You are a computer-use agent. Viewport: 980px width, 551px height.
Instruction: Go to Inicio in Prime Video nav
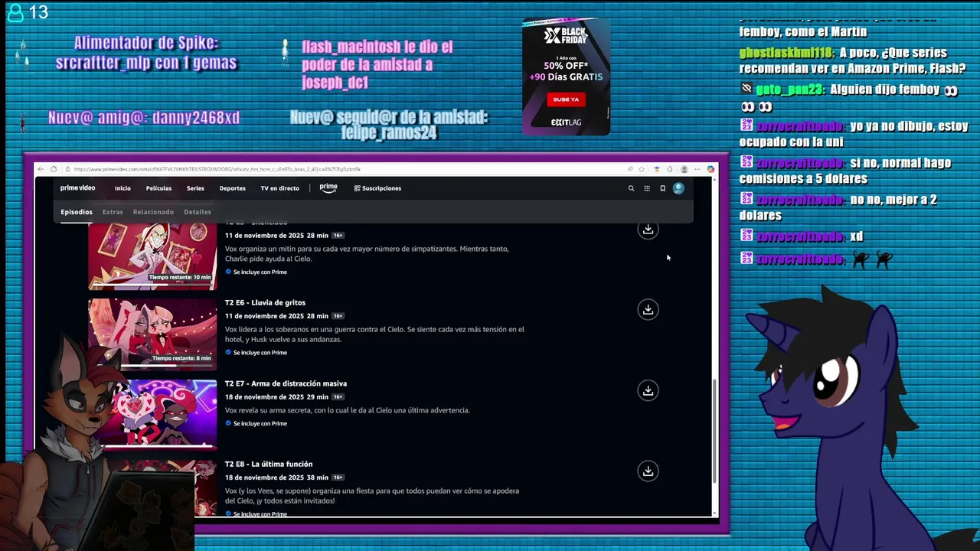(x=122, y=188)
